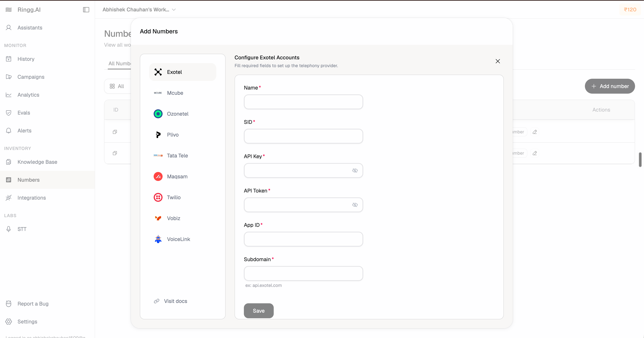Select the Tata Tele logo
The width and height of the screenshot is (644, 338).
(158, 155)
